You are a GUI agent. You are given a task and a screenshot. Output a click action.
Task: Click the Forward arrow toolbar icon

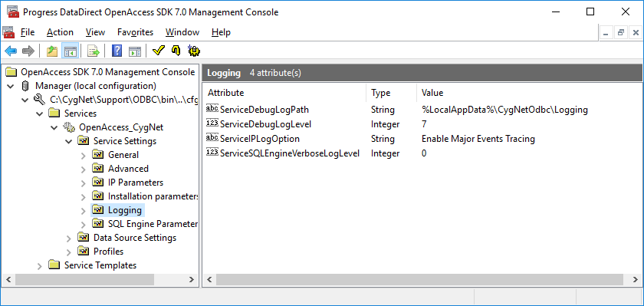28,51
